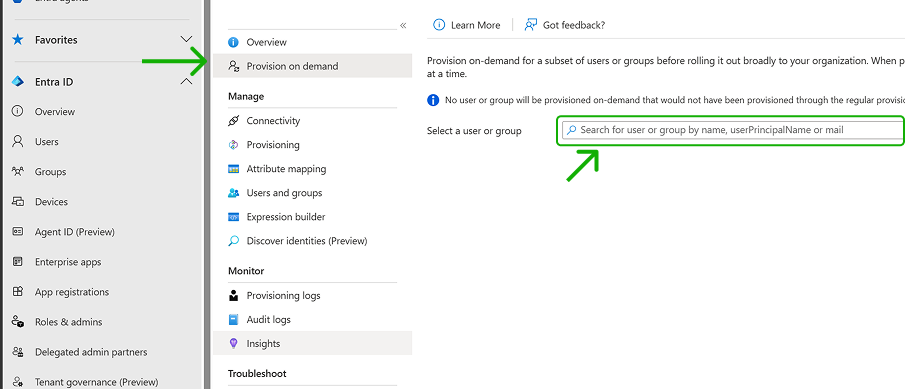Screen dimensions: 905x389
Task: Click the Roles & admins icon
Action: [18, 321]
